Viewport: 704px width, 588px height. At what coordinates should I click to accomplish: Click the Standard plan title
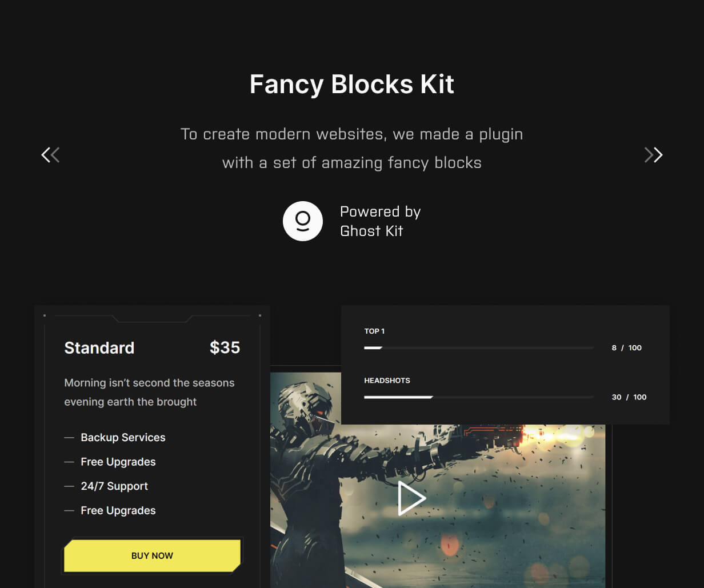tap(99, 347)
